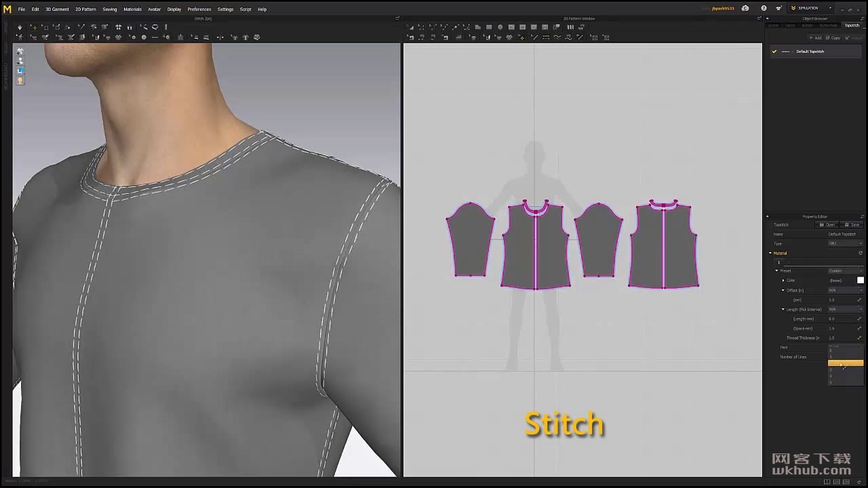The image size is (868, 488).
Task: Click the pin icon beside Space-mm 1.6
Action: point(859,328)
